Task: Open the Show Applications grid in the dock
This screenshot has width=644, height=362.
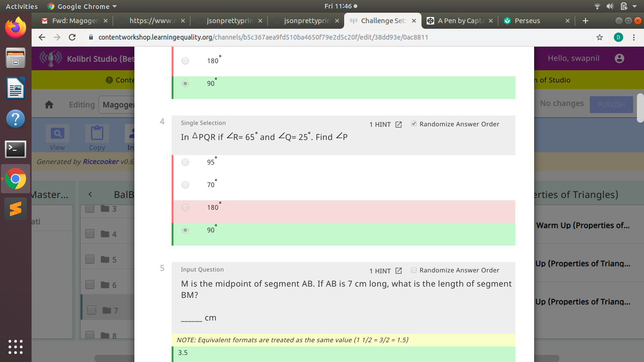Action: [x=16, y=347]
